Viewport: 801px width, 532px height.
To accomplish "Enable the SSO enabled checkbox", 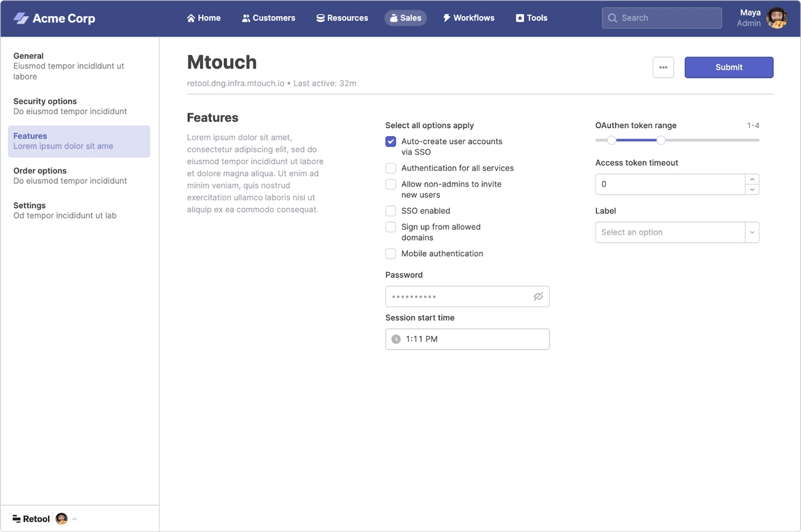I will click(x=390, y=211).
